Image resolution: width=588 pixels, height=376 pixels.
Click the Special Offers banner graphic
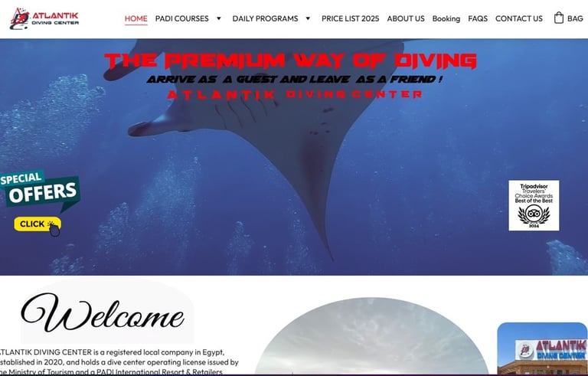(40, 190)
